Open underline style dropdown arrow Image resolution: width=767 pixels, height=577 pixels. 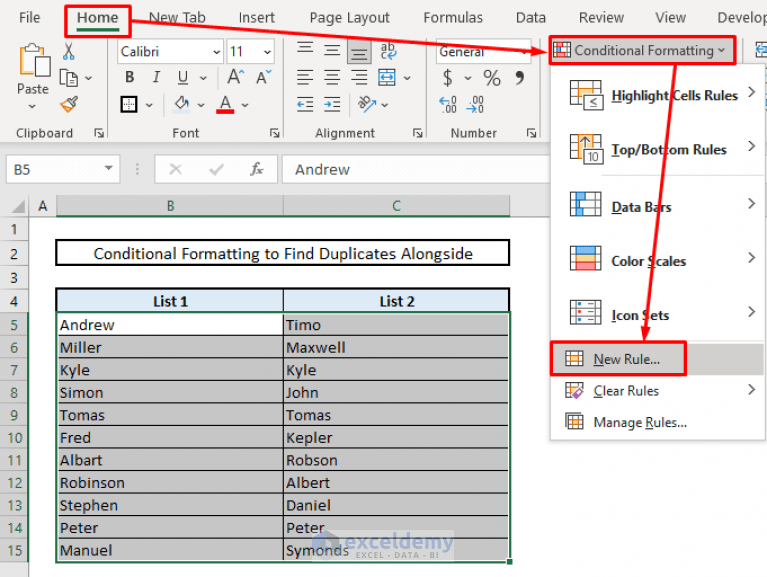pos(203,78)
